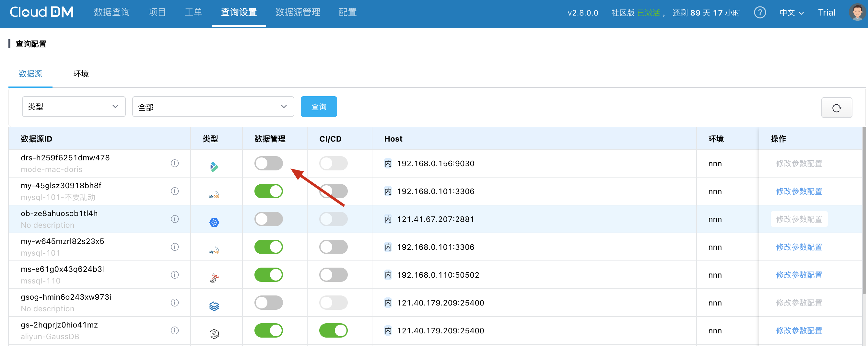Viewport: 868px width, 346px height.
Task: Open the 类型 filter dropdown
Action: tap(74, 107)
